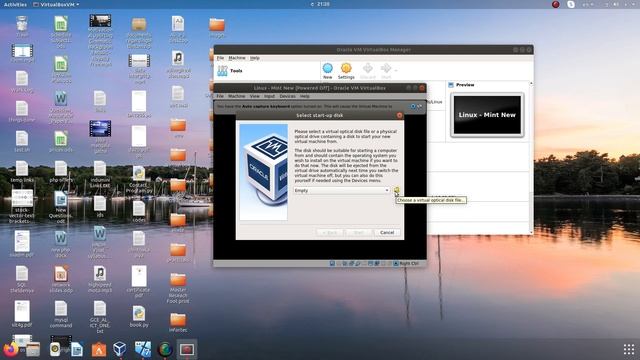Open the temp links file on the desktop
This screenshot has height=360, width=640.
click(22, 172)
